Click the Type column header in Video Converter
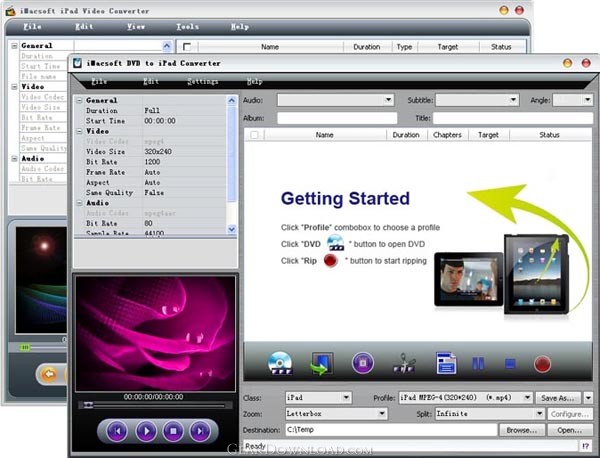 [404, 47]
